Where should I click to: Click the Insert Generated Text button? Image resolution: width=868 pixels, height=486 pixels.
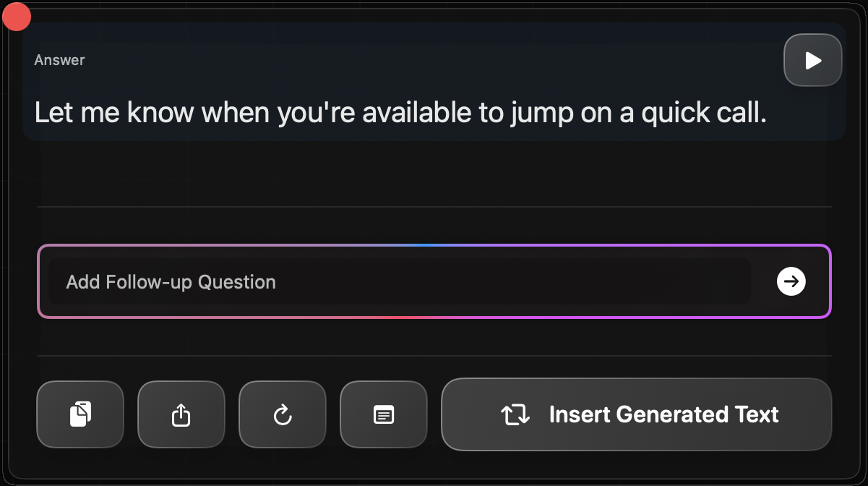(636, 414)
